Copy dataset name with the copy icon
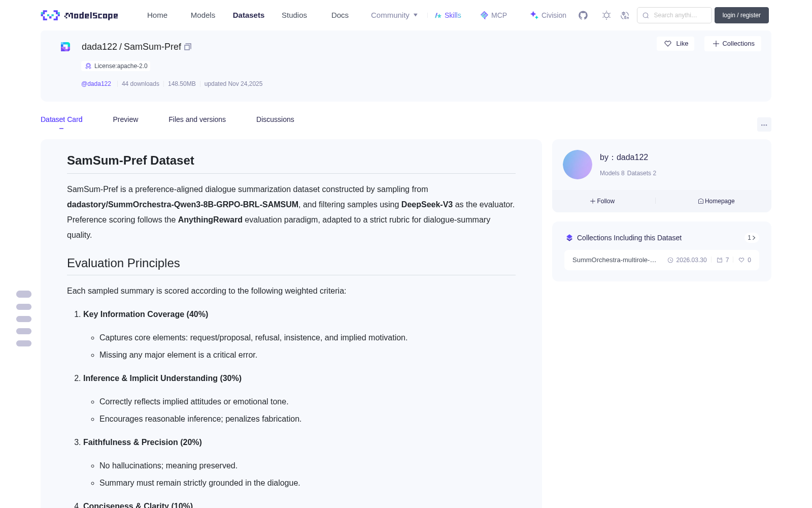Image resolution: width=812 pixels, height=508 pixels. tap(188, 47)
